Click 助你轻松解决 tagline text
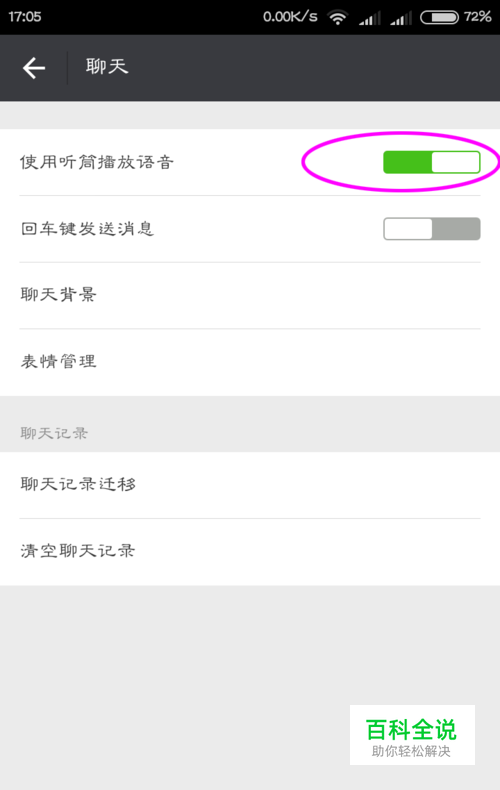Viewport: 500px width, 790px height. click(x=411, y=751)
